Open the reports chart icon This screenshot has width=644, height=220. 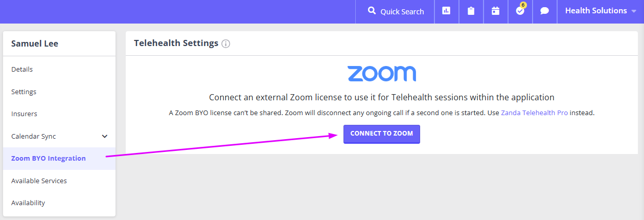[x=446, y=11]
